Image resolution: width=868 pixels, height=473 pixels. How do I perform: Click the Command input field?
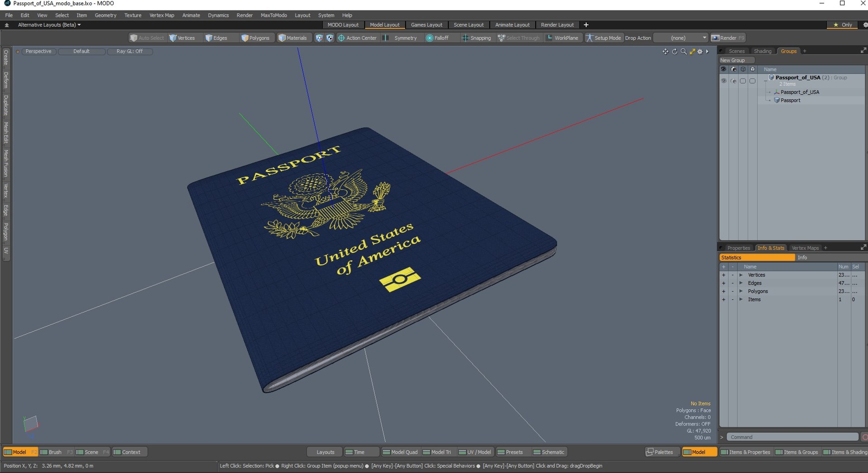tap(792, 437)
